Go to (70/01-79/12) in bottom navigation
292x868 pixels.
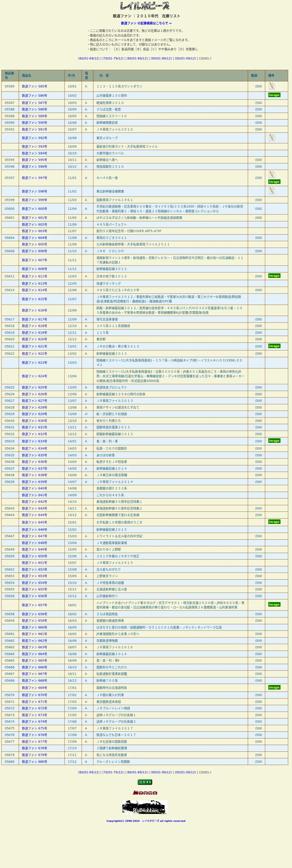point(113,772)
